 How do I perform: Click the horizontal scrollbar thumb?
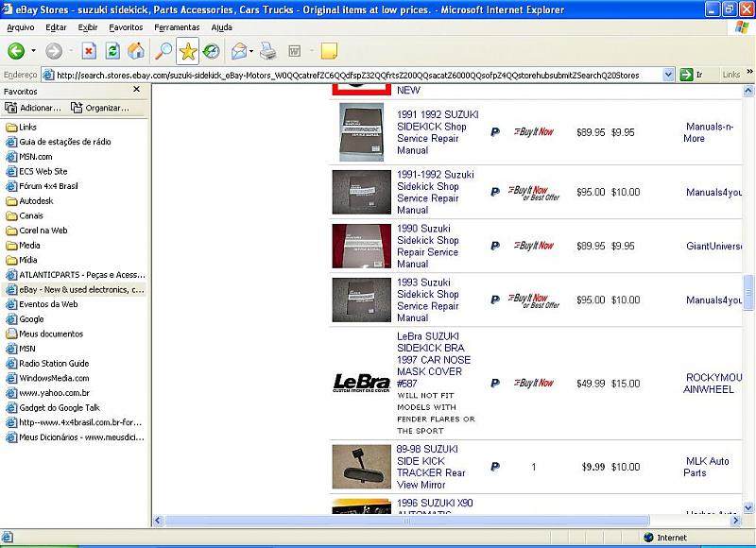tap(407, 521)
